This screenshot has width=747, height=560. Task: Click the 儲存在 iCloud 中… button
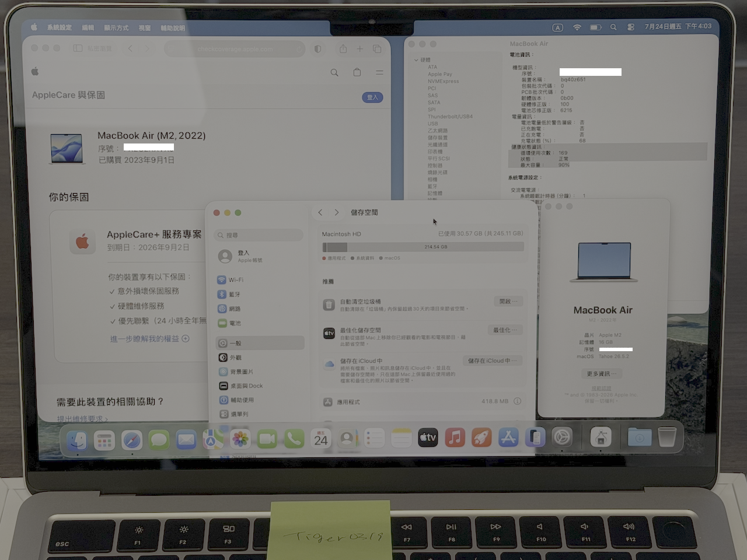[492, 361]
